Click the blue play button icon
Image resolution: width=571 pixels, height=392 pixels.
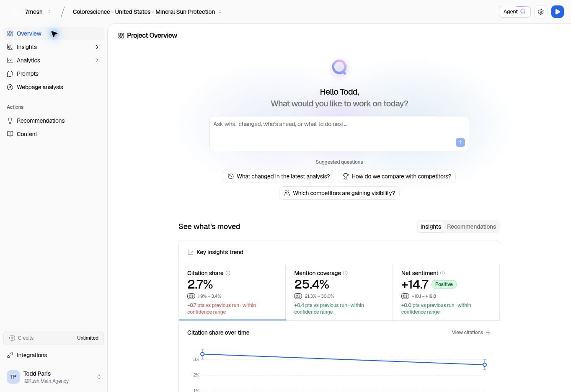(558, 12)
